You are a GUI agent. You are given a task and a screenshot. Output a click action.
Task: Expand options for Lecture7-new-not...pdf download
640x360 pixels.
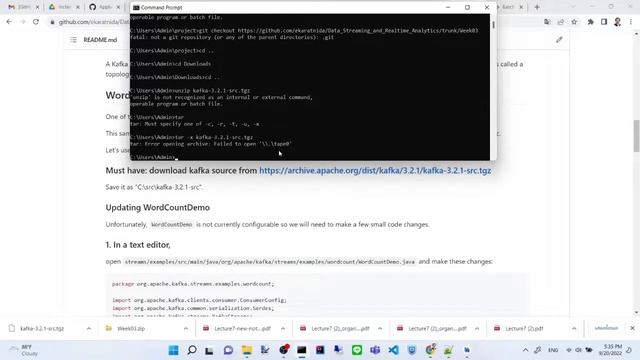click(x=283, y=328)
